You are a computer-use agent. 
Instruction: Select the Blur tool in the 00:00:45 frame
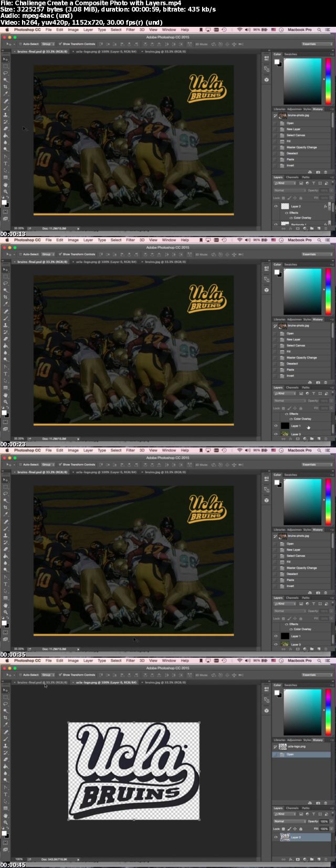pyautogui.click(x=6, y=773)
